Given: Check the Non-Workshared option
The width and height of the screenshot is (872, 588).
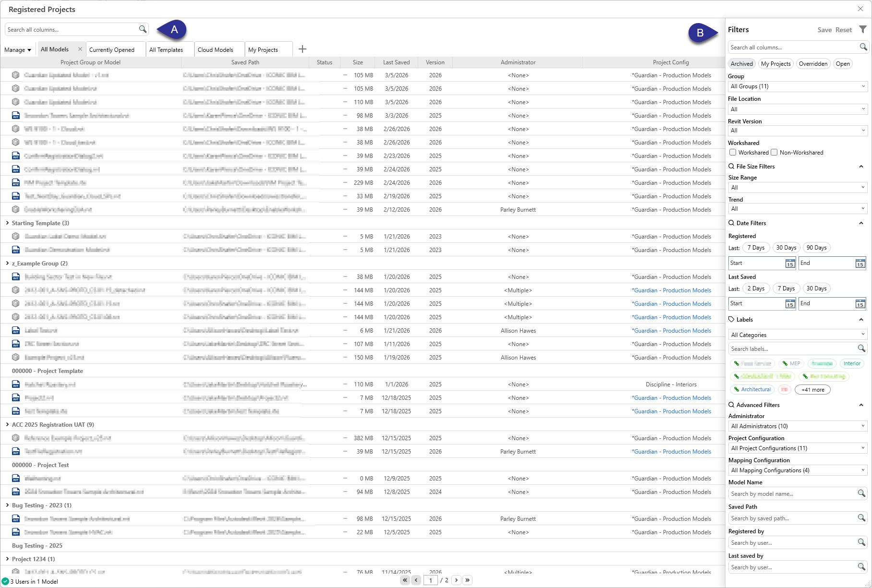Looking at the screenshot, I should tap(774, 152).
